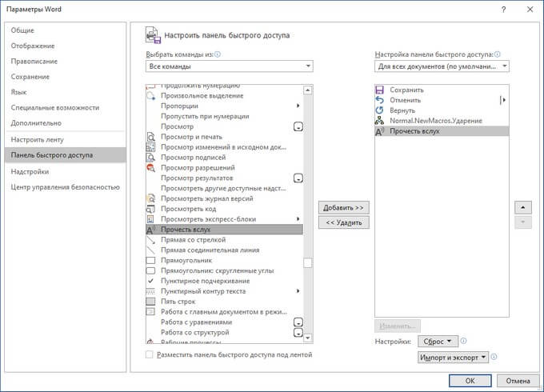Click the Redo icon next to Вернуть
The image size is (544, 392).
(x=379, y=110)
